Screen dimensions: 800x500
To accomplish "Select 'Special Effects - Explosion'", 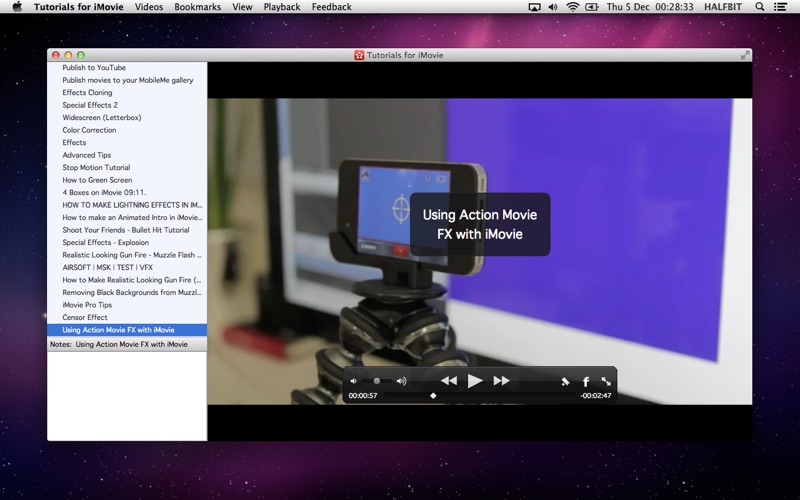I will coord(127,242).
